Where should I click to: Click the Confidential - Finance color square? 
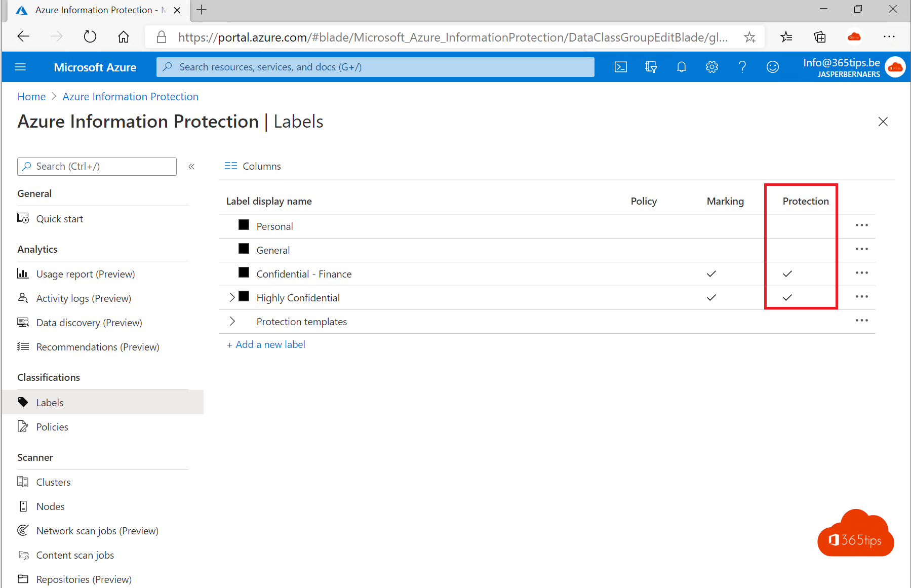[244, 272]
